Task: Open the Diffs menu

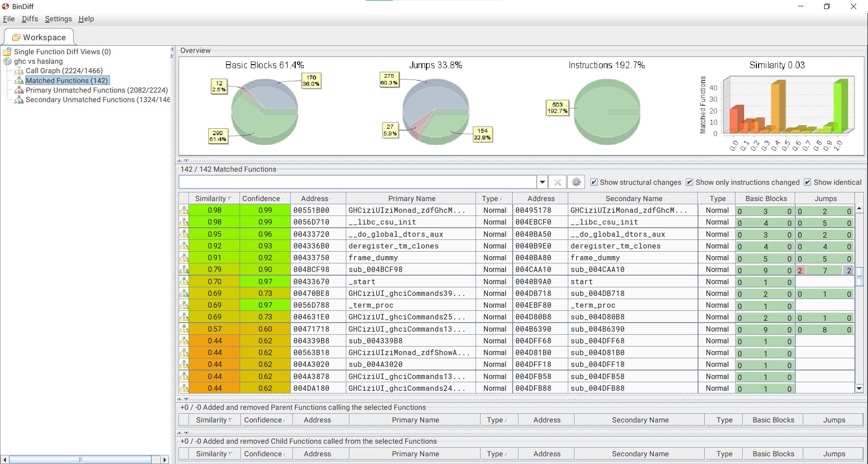Action: [x=30, y=19]
